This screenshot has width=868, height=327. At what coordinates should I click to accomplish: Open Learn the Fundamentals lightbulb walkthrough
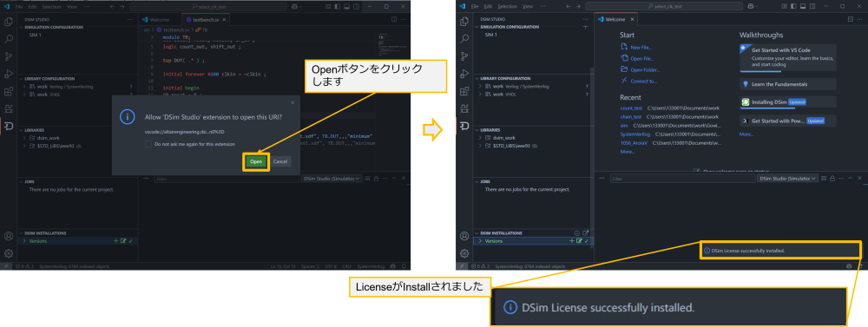[x=788, y=84]
